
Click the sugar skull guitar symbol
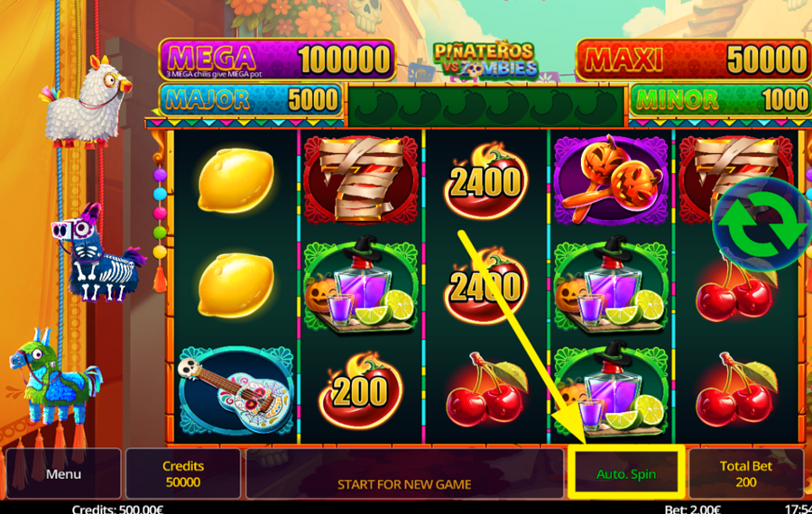[x=236, y=391]
